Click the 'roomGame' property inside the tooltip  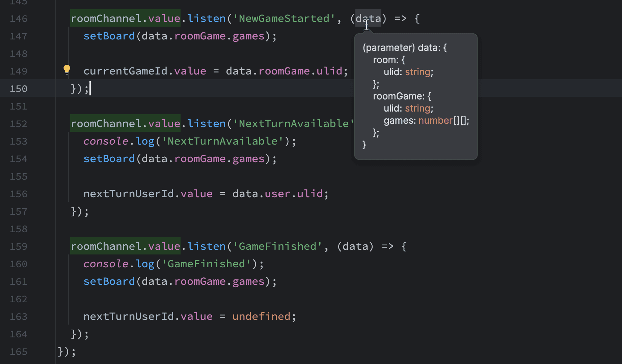coord(398,96)
